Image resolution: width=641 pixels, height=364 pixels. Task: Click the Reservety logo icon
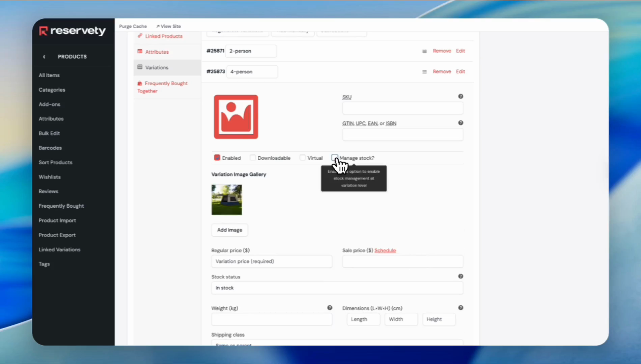[x=43, y=31]
